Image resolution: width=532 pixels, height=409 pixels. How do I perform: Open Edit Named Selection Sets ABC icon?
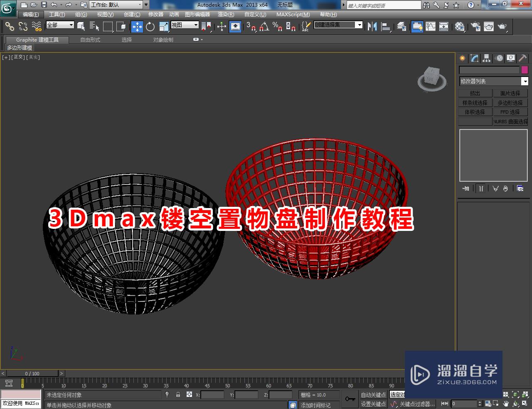[x=305, y=27]
